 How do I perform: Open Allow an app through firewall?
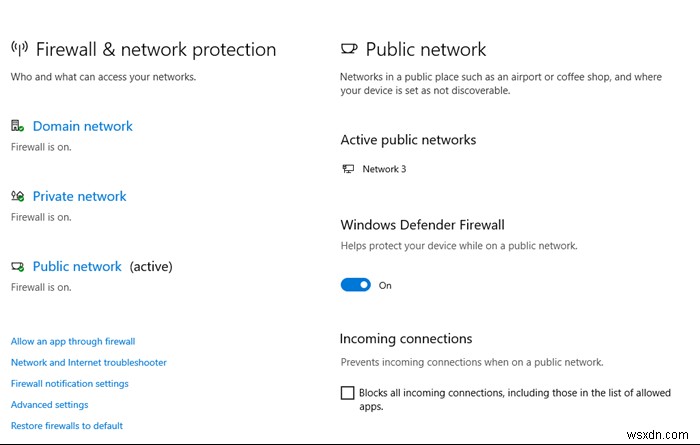73,341
